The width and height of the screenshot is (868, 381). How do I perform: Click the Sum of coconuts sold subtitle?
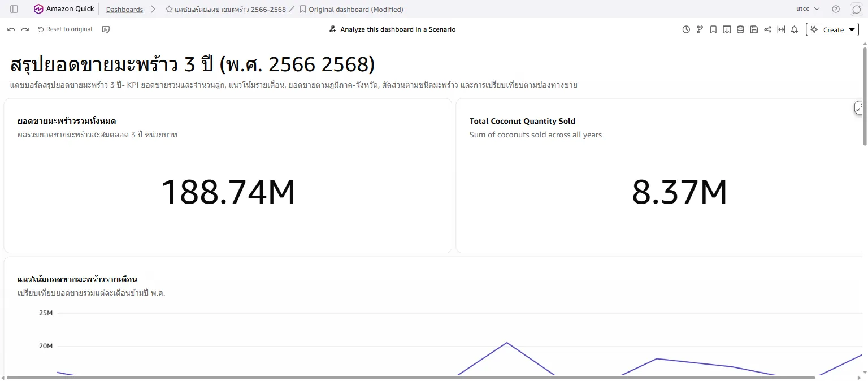click(x=536, y=135)
